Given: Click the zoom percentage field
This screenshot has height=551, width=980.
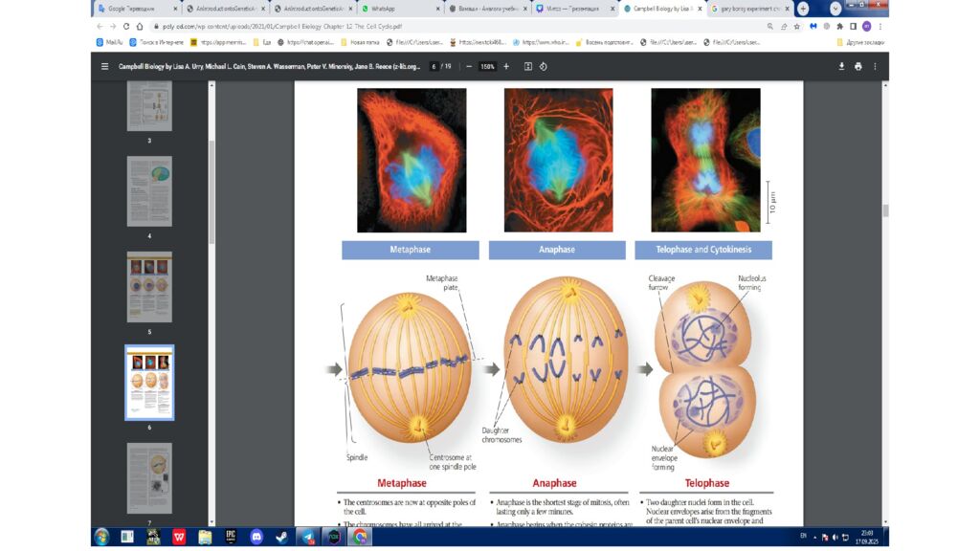Looking at the screenshot, I should (x=487, y=67).
